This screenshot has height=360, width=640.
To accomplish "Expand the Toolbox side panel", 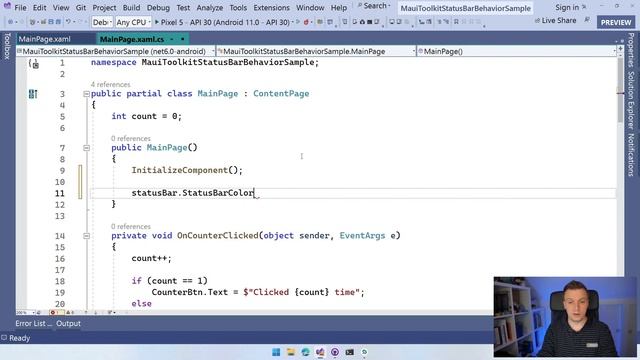I will coord(7,46).
